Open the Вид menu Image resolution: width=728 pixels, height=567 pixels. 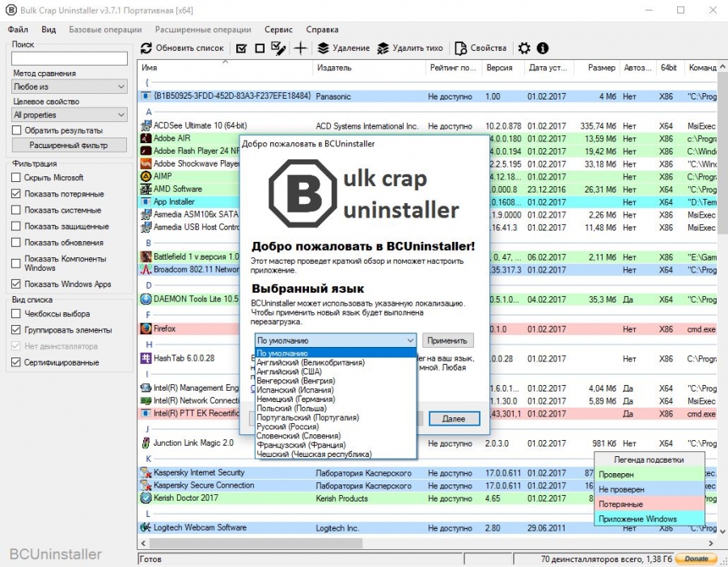pos(49,29)
